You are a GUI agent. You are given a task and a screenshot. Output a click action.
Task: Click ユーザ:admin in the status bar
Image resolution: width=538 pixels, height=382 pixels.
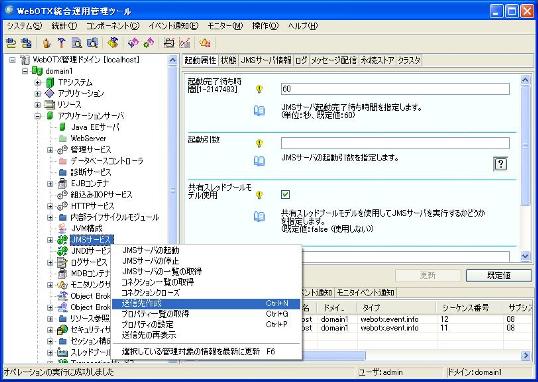pos(381,372)
